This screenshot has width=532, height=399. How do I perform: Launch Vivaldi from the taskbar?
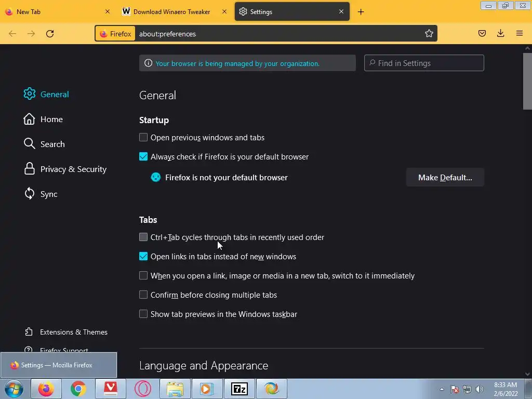[x=111, y=389]
